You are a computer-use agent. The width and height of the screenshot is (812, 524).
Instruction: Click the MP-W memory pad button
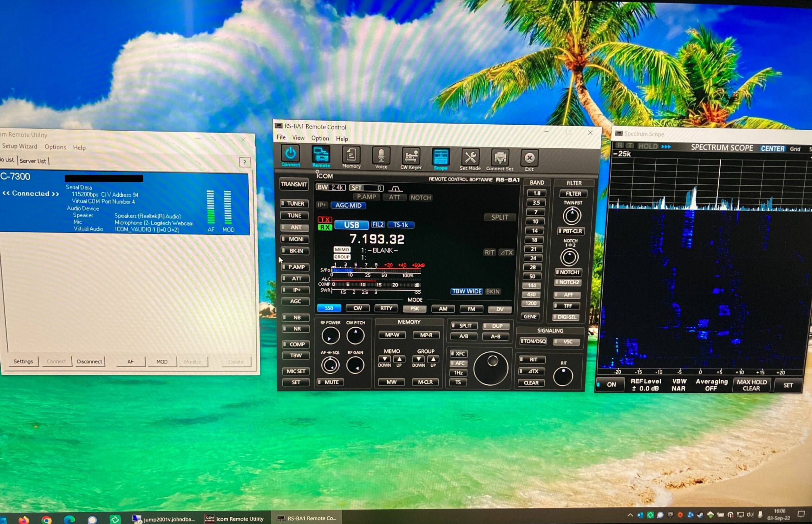[x=392, y=335]
